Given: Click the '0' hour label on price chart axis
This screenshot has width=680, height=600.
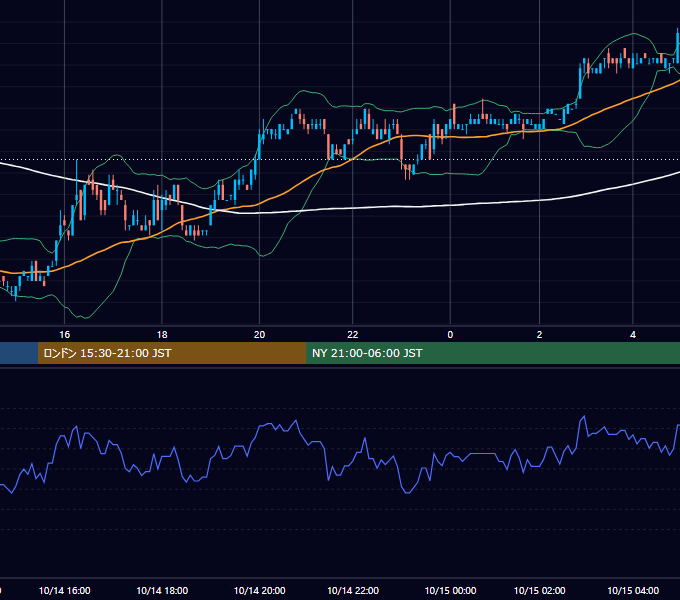Looking at the screenshot, I should [x=450, y=335].
